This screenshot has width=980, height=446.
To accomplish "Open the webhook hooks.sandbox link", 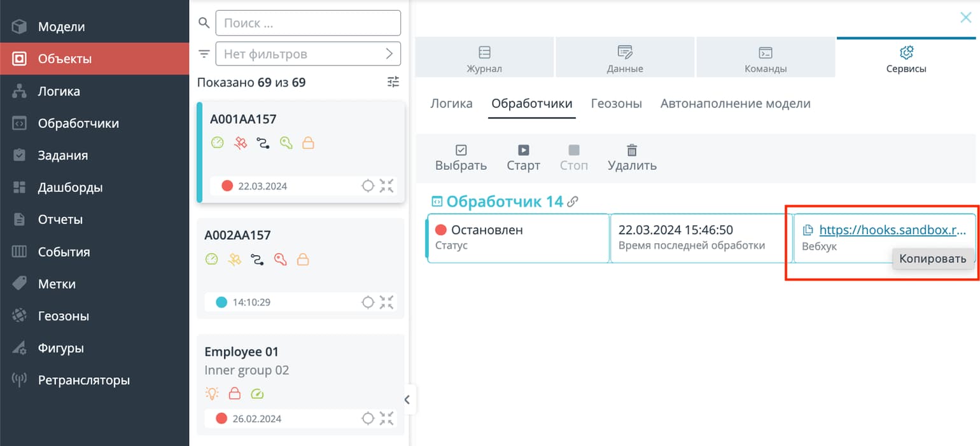I will [892, 230].
